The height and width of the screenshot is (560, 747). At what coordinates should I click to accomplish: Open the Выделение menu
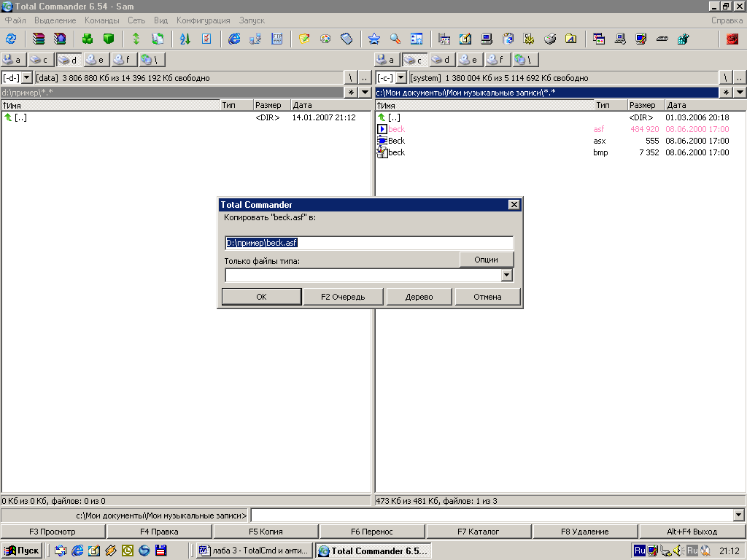(55, 20)
